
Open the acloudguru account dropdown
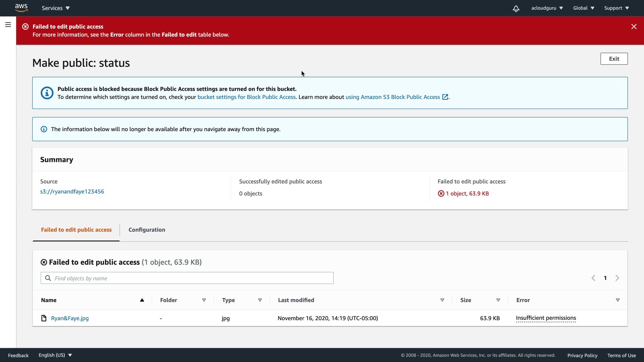(x=547, y=8)
